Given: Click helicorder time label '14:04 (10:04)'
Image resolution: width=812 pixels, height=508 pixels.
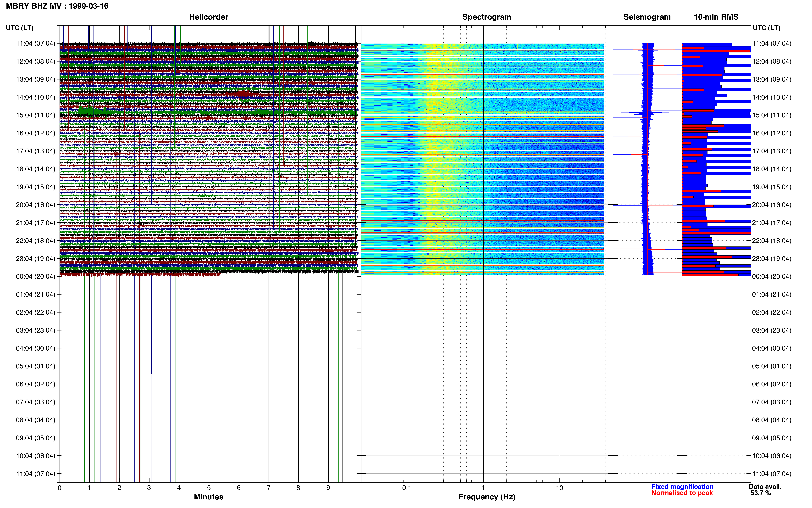Looking at the screenshot, I should tap(36, 97).
